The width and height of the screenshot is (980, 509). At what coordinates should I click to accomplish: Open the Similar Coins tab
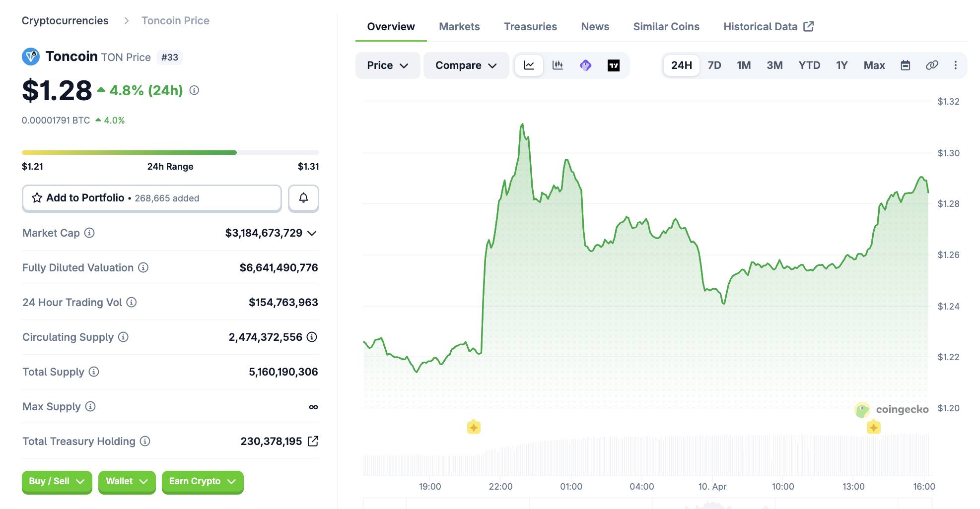point(666,27)
